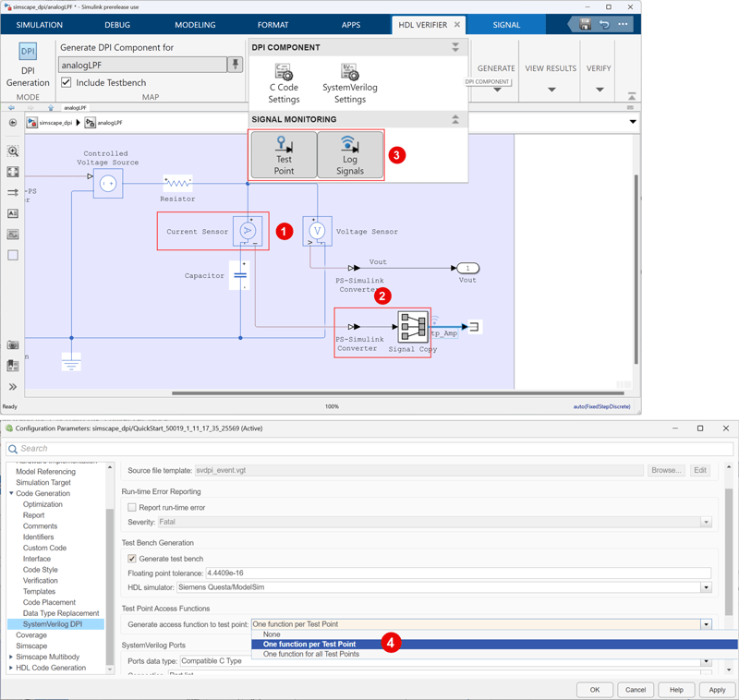This screenshot has width=739, height=700.
Task: Click Cancel in Configuration Parameters
Action: point(636,690)
